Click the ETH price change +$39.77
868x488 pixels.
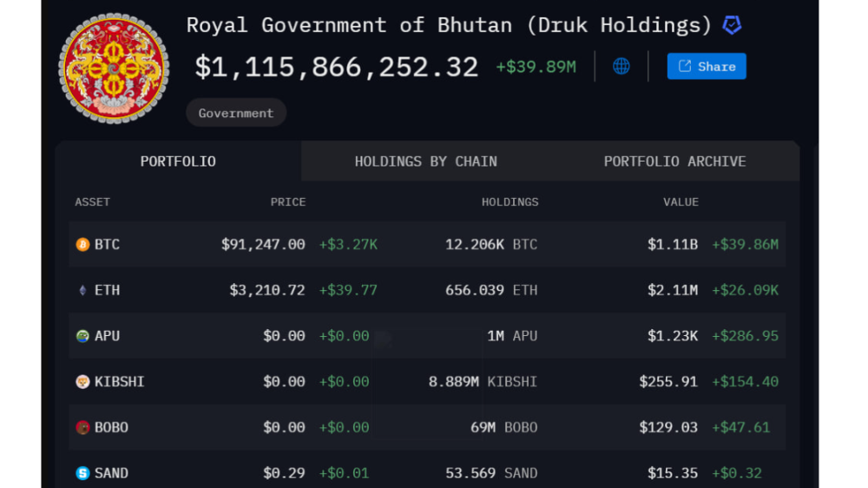point(348,290)
